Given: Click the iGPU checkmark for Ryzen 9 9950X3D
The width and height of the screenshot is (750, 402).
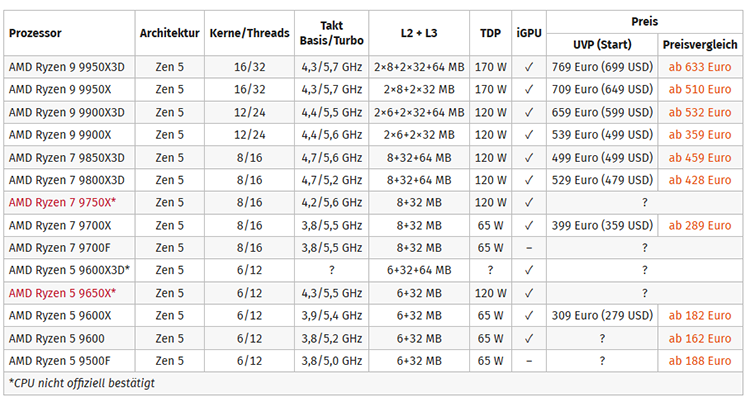Looking at the screenshot, I should coord(529,68).
